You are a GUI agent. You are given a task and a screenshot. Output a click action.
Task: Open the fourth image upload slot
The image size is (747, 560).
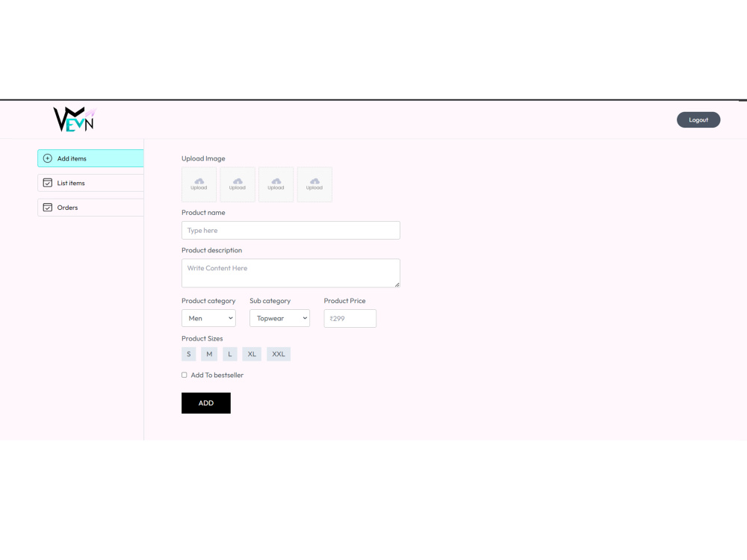314,184
